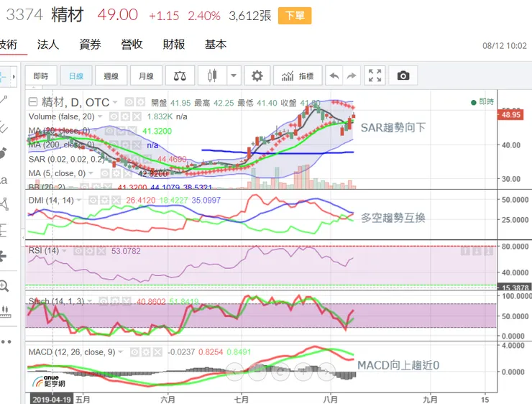Remove the MACD indicator

click(x=157, y=352)
